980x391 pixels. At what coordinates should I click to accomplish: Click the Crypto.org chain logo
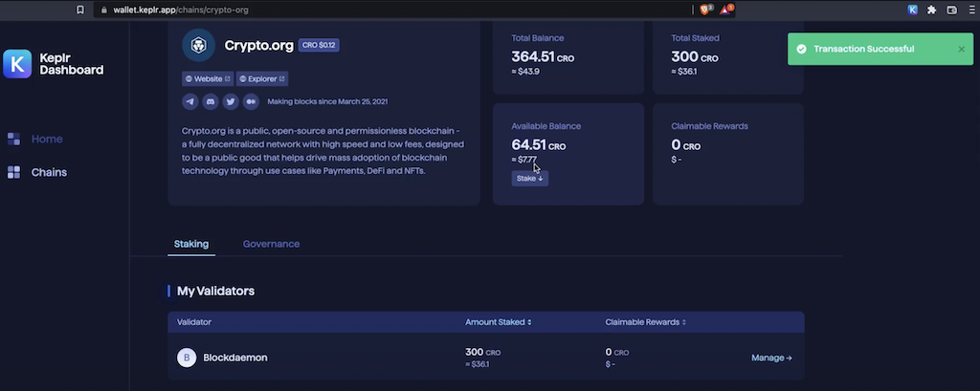coord(198,45)
